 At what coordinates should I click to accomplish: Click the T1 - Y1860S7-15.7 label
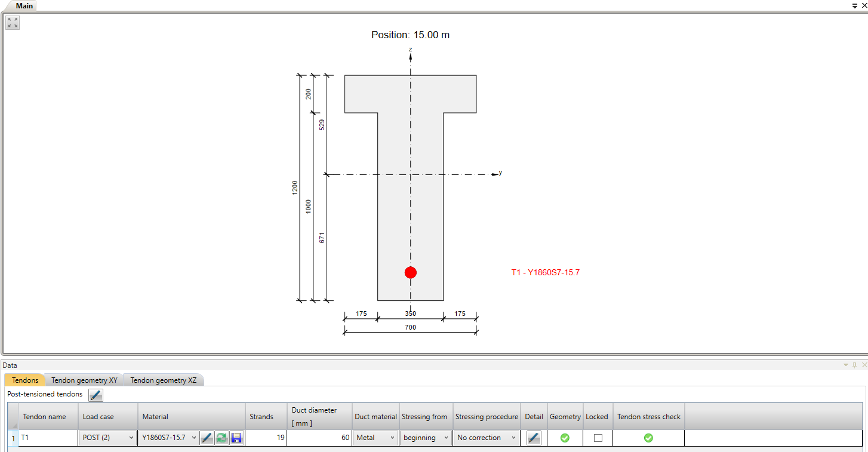click(545, 272)
